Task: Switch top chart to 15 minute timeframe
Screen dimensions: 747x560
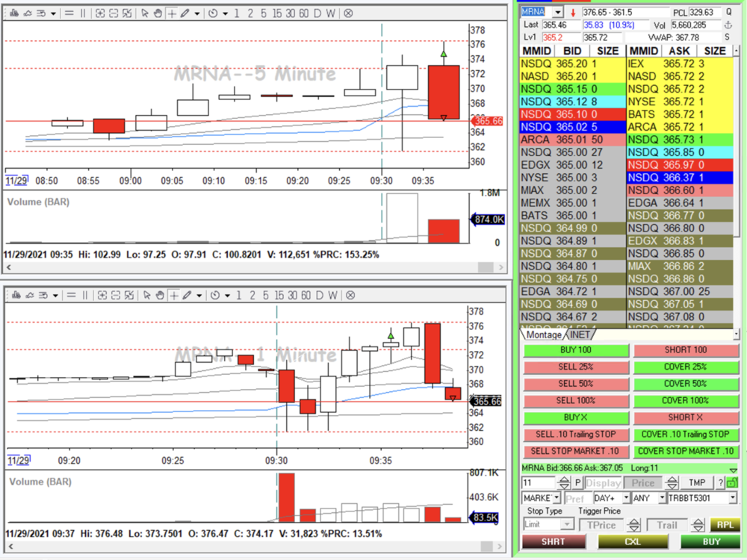Action: (x=277, y=13)
